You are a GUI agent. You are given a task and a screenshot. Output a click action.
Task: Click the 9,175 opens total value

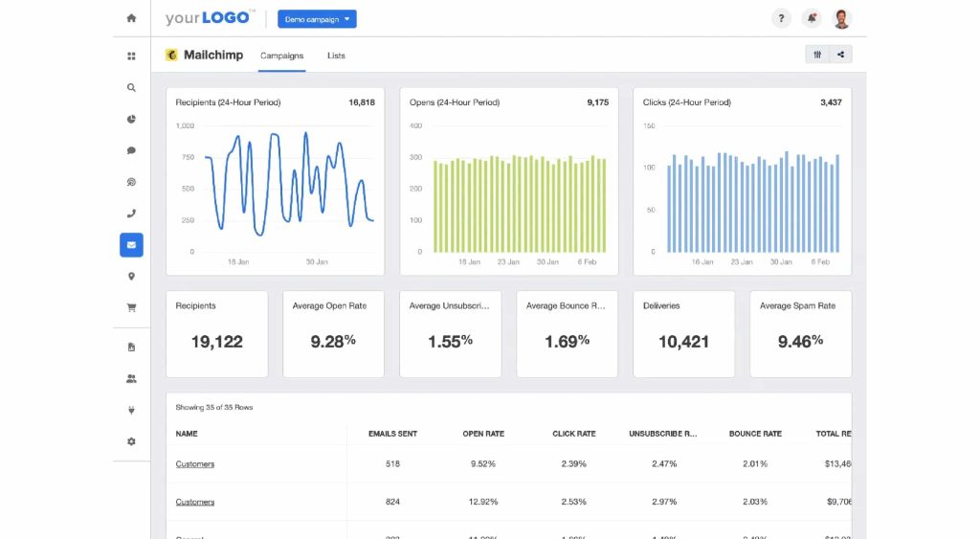[597, 101]
